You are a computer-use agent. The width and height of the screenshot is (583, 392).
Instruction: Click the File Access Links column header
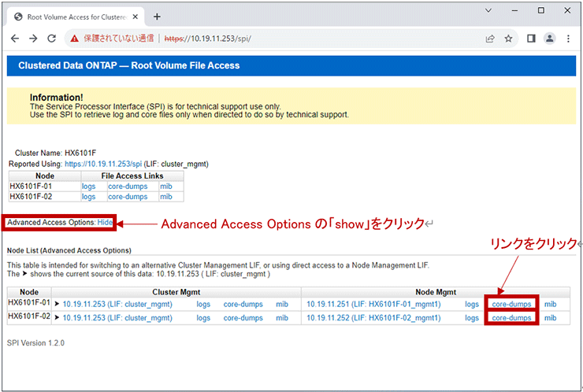pyautogui.click(x=132, y=176)
